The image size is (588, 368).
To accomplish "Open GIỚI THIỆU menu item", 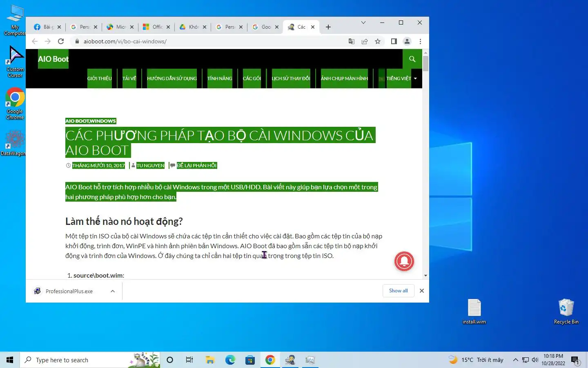I will (x=99, y=79).
